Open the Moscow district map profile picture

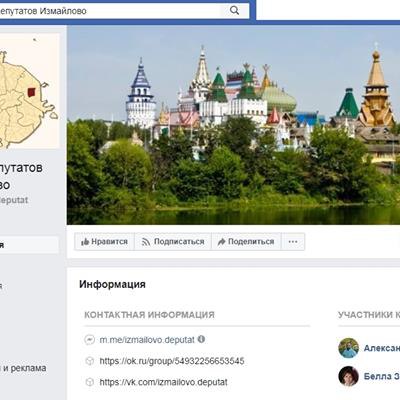29,91
